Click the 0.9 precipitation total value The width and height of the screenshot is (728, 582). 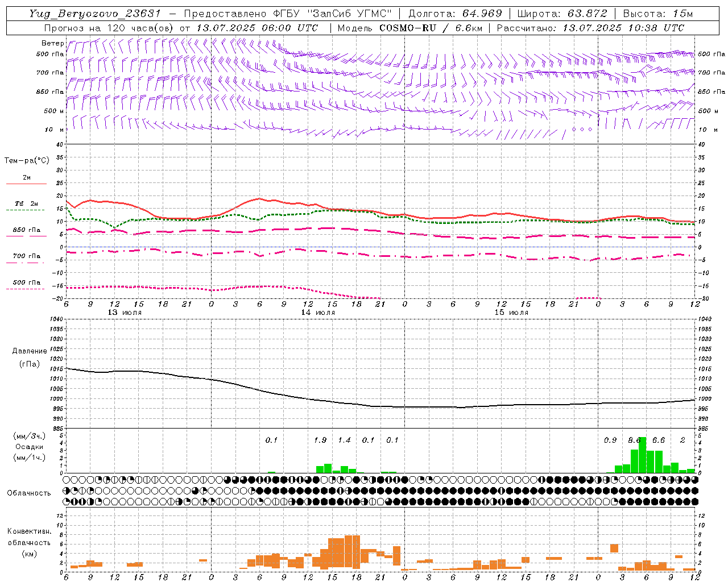[x=610, y=440]
